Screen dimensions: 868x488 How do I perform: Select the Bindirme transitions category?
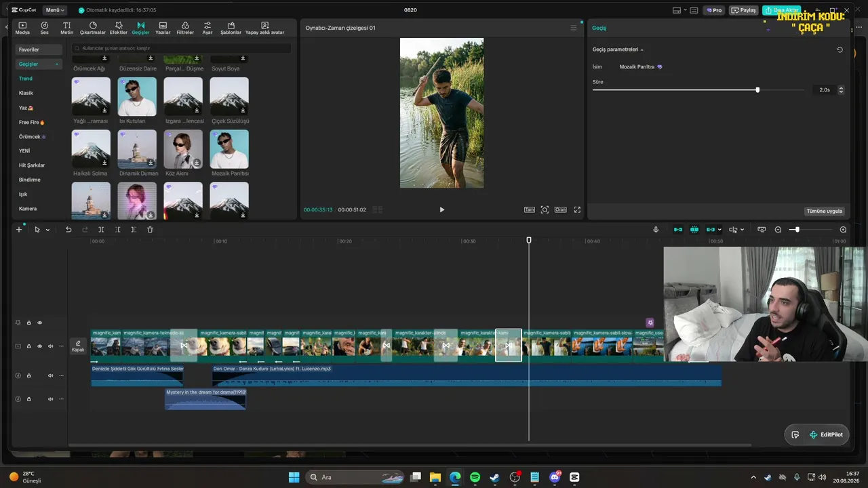click(30, 180)
